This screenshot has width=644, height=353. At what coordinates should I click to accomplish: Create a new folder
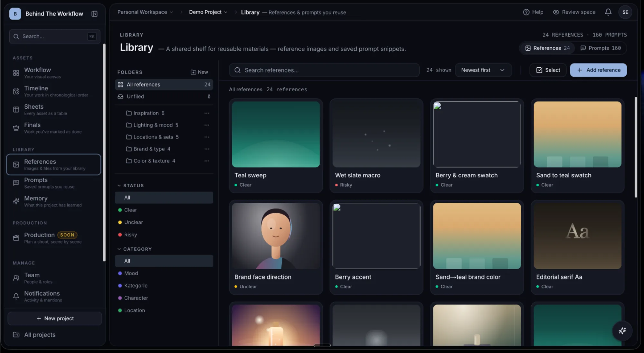(x=199, y=72)
